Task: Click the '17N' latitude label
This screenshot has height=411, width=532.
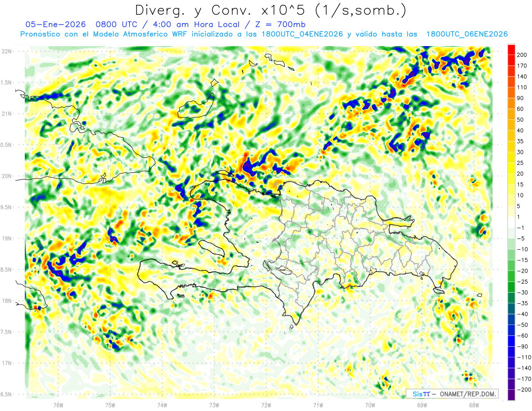Action: [6, 363]
